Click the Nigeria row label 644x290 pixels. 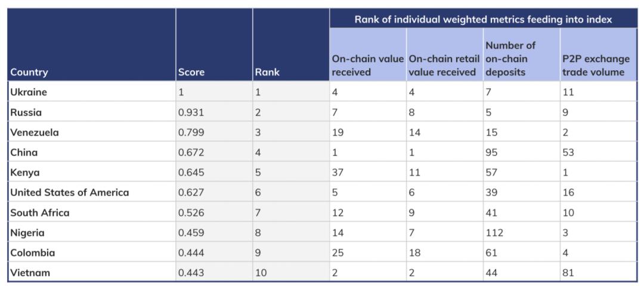coord(27,233)
